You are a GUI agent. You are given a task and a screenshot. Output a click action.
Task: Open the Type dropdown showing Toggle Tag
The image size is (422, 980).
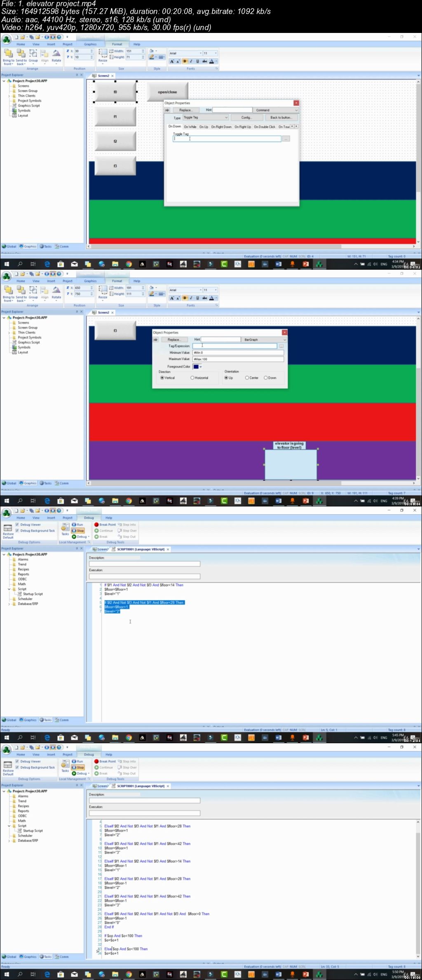[x=205, y=118]
